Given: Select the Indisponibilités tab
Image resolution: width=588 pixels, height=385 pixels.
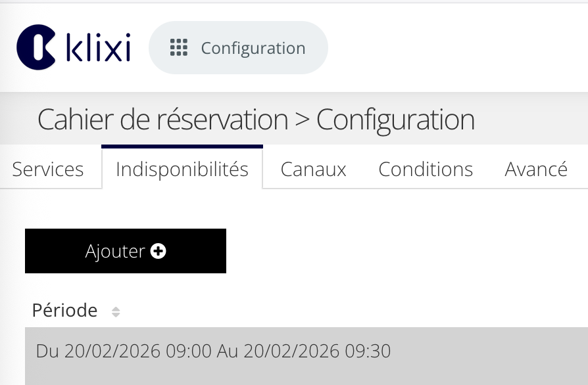Looking at the screenshot, I should coord(182,170).
